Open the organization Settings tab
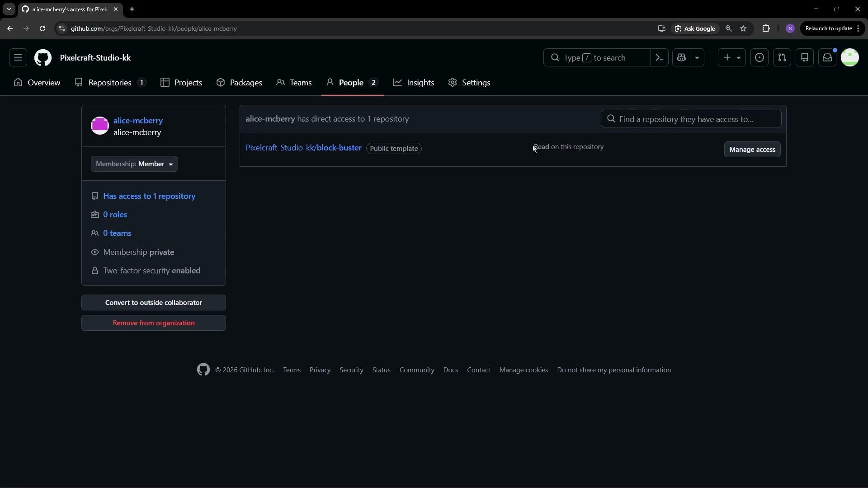The width and height of the screenshot is (868, 488). 469,83
